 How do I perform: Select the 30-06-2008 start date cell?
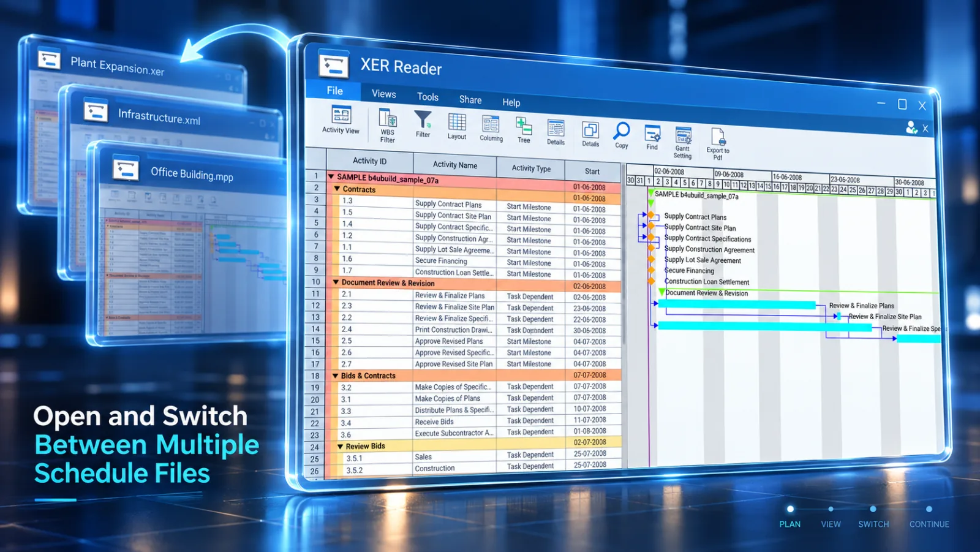(x=592, y=331)
